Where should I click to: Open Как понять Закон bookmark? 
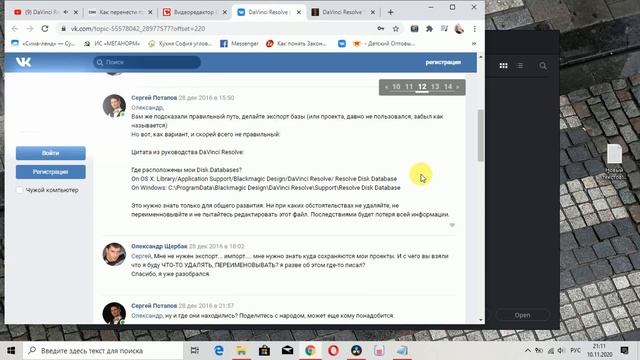click(296, 43)
